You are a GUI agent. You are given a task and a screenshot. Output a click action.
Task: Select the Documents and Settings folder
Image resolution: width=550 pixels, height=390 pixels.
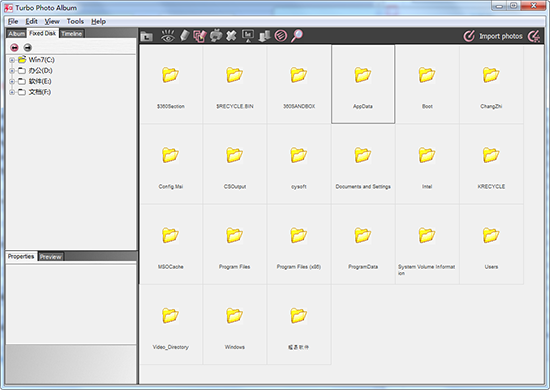(363, 164)
